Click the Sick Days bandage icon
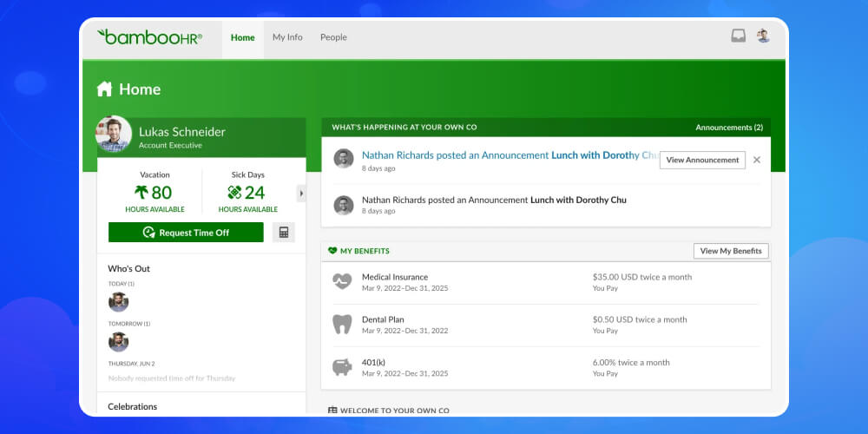 point(234,192)
